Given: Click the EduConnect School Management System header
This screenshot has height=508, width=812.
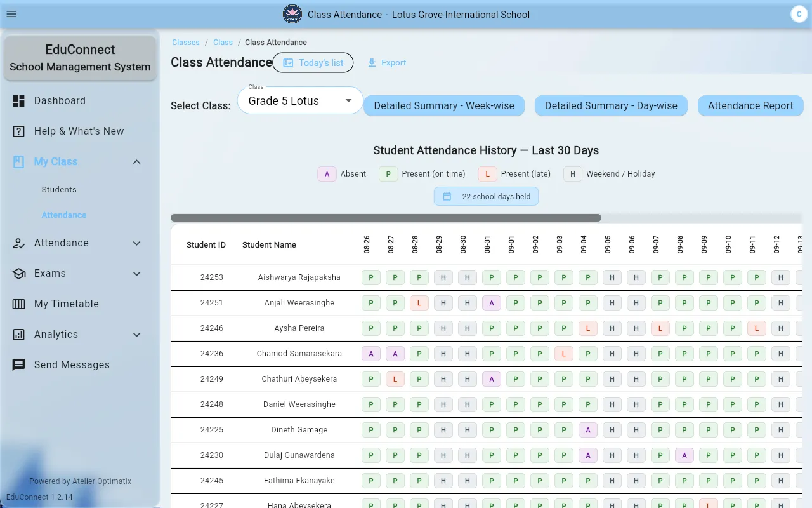Looking at the screenshot, I should point(81,58).
